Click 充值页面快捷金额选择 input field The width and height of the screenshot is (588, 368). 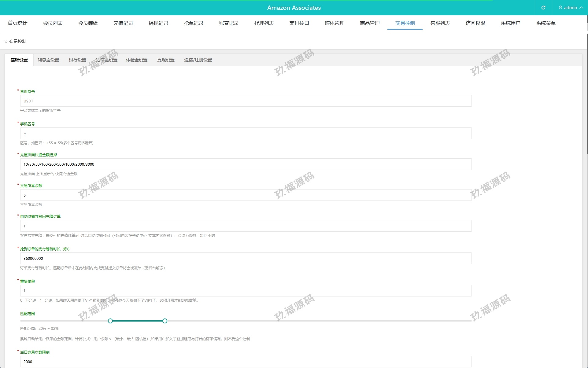tap(246, 164)
